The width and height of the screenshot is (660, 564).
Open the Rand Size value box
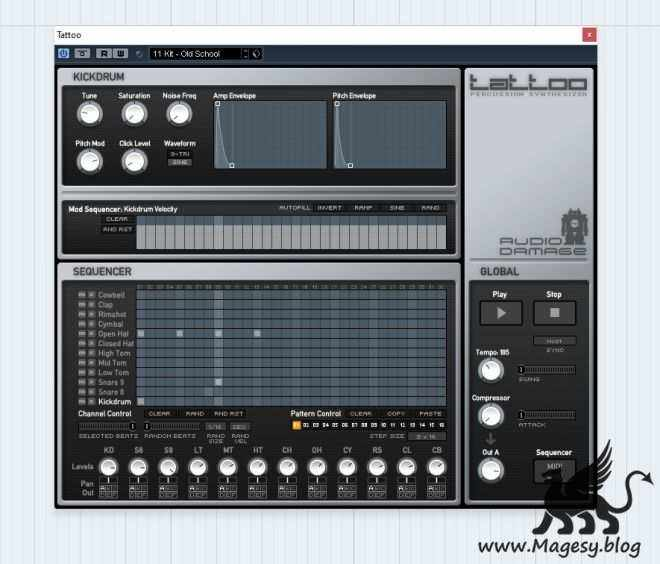coord(215,427)
